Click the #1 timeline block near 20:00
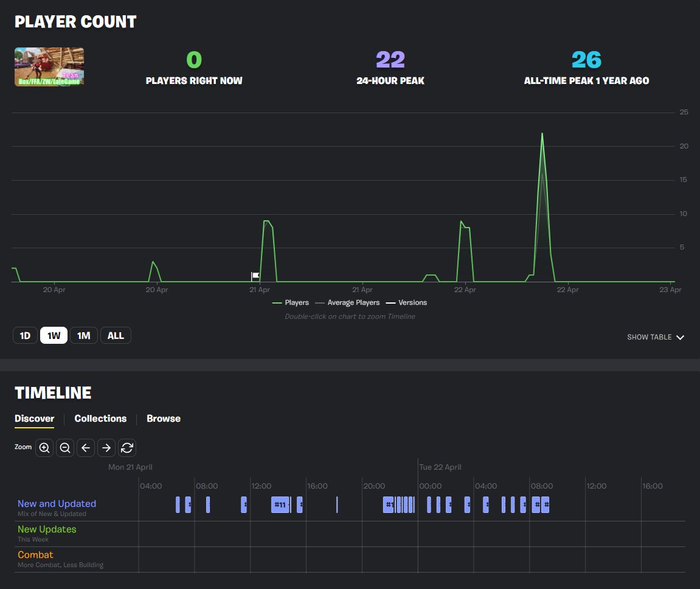Screen dimensions: 700x589 point(389,504)
